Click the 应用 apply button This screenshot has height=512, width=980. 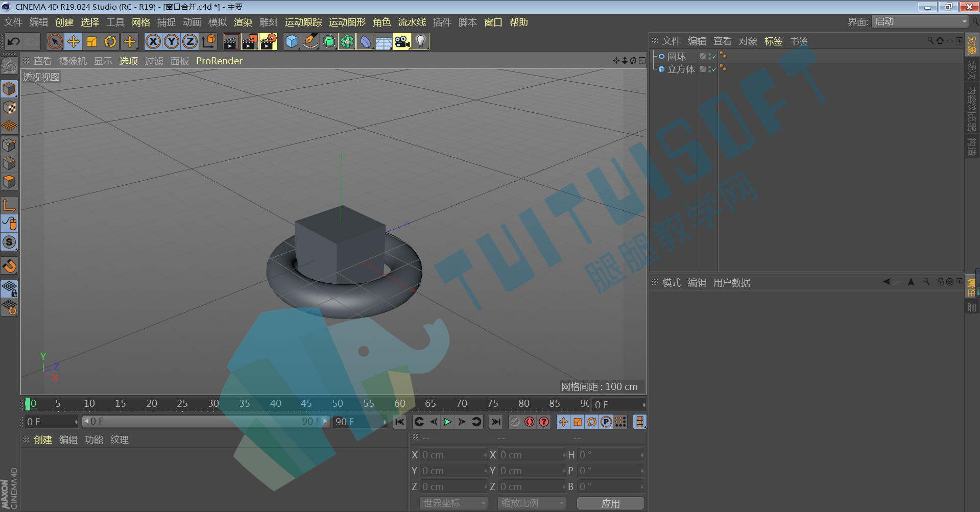click(x=610, y=503)
